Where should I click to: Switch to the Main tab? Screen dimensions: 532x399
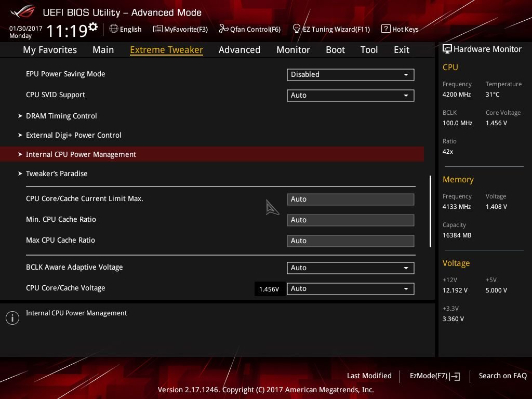click(x=103, y=50)
